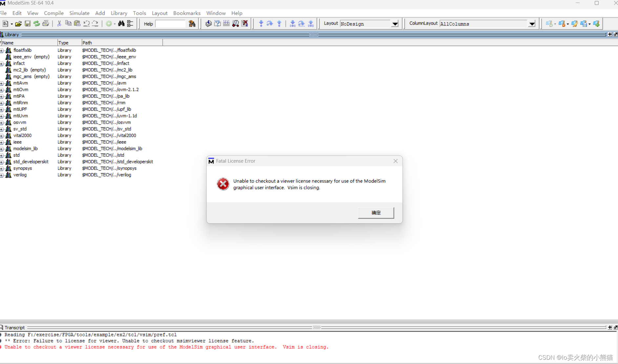Open the Layout NoDesign dropdown
618x364 pixels.
395,24
